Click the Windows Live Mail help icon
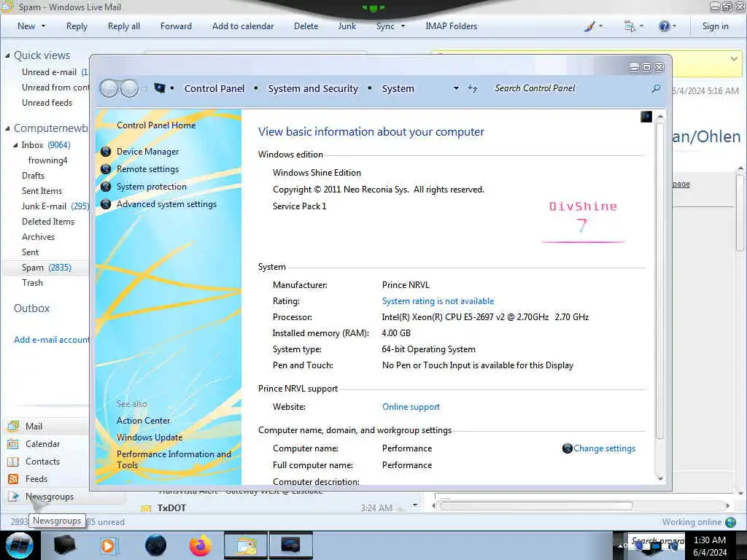 [x=664, y=26]
